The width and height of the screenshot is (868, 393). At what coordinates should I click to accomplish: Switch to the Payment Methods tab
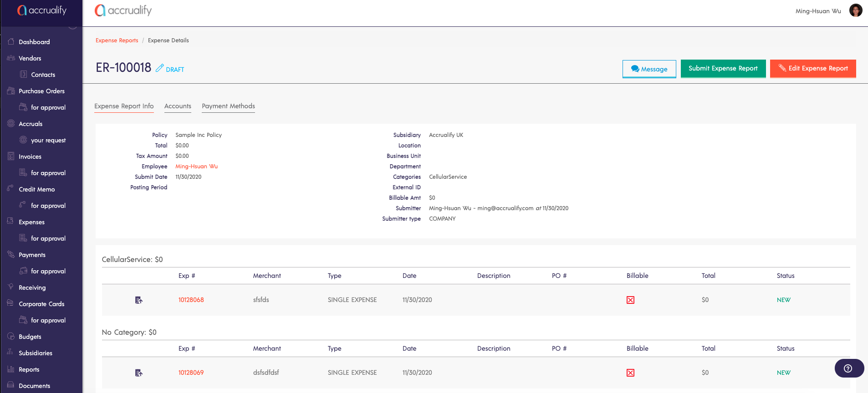228,106
